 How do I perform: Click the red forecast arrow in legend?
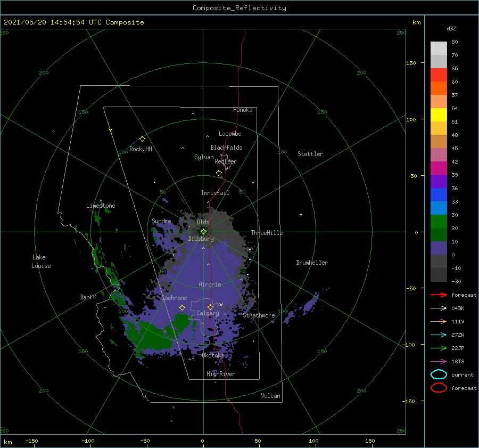point(439,295)
